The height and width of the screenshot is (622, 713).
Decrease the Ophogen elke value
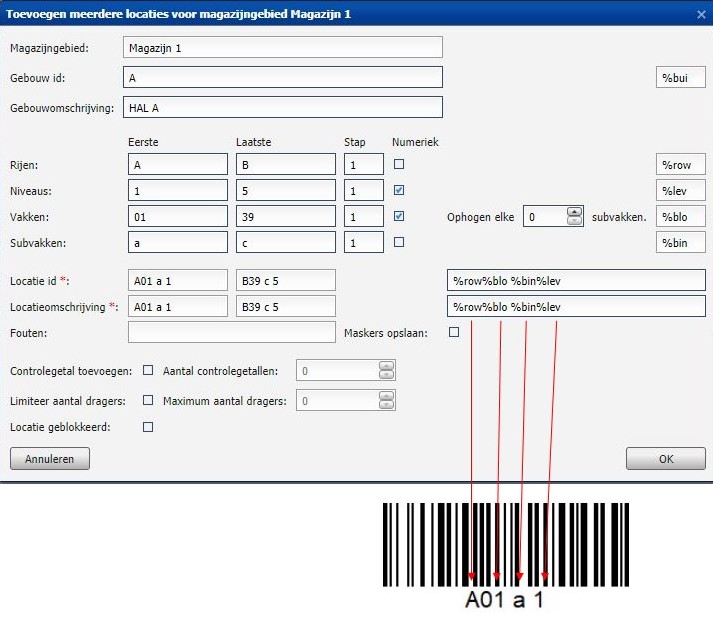click(x=575, y=221)
